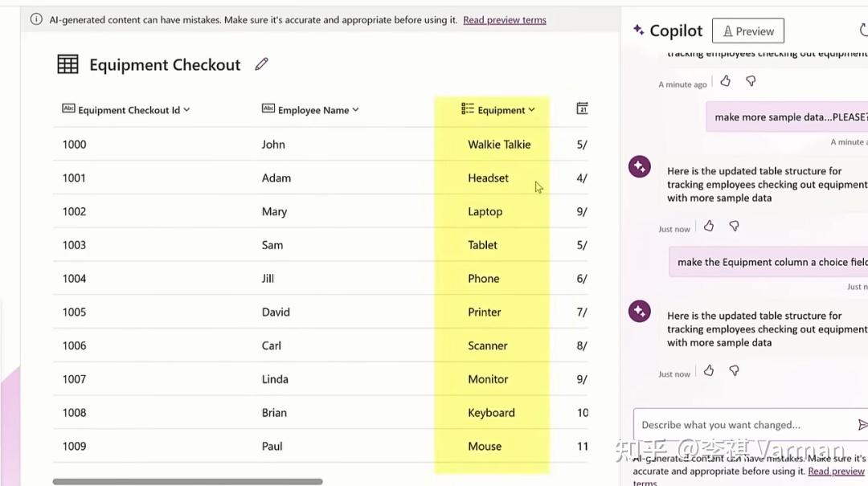Image resolution: width=868 pixels, height=486 pixels.
Task: Click the calendar icon on the date column header
Action: (x=581, y=108)
